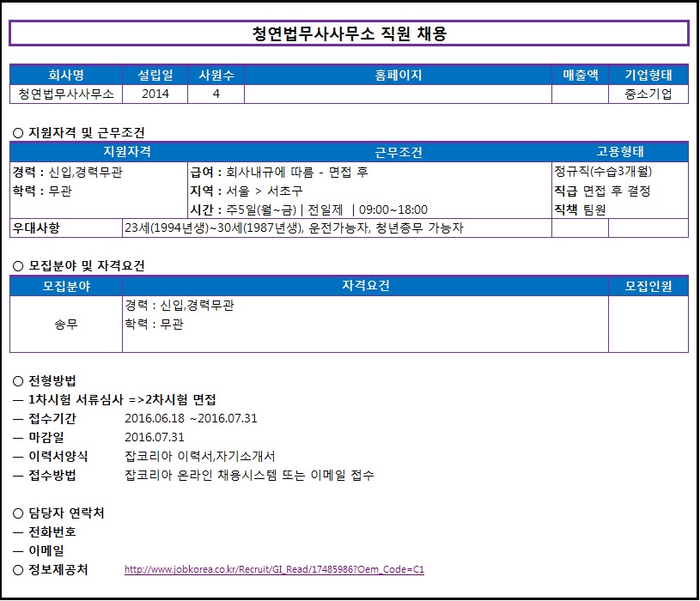Select the 송무 recruitment field cell

pos(66,325)
